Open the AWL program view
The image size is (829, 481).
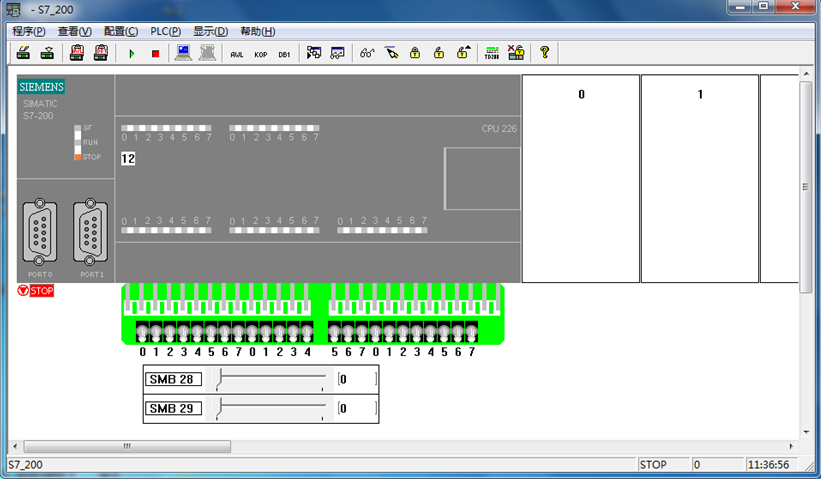tap(237, 54)
